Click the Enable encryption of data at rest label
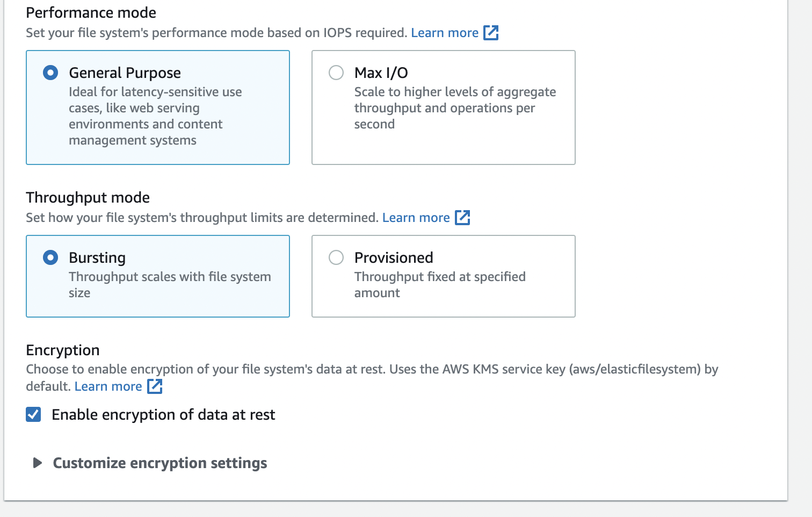The image size is (812, 517). [x=163, y=414]
